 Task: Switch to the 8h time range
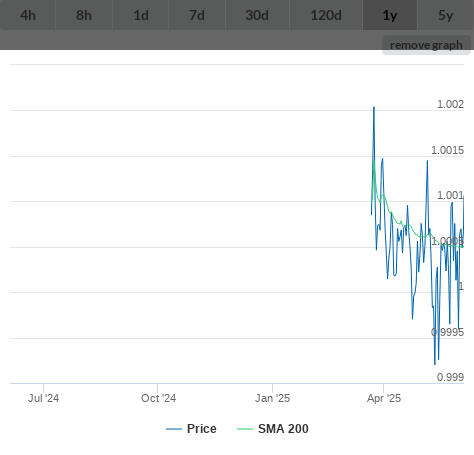pyautogui.click(x=84, y=15)
